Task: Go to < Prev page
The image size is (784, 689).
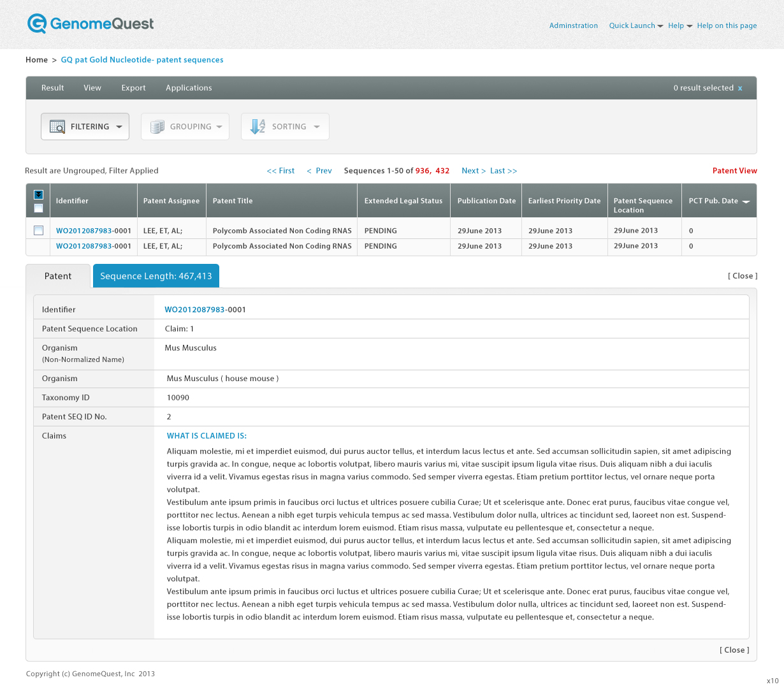Action: (x=319, y=171)
